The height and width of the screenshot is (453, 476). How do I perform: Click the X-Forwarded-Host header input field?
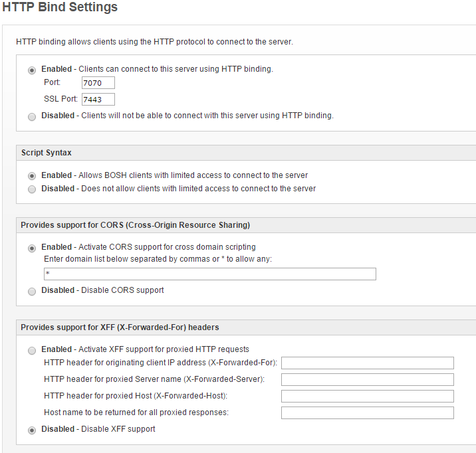tap(368, 396)
